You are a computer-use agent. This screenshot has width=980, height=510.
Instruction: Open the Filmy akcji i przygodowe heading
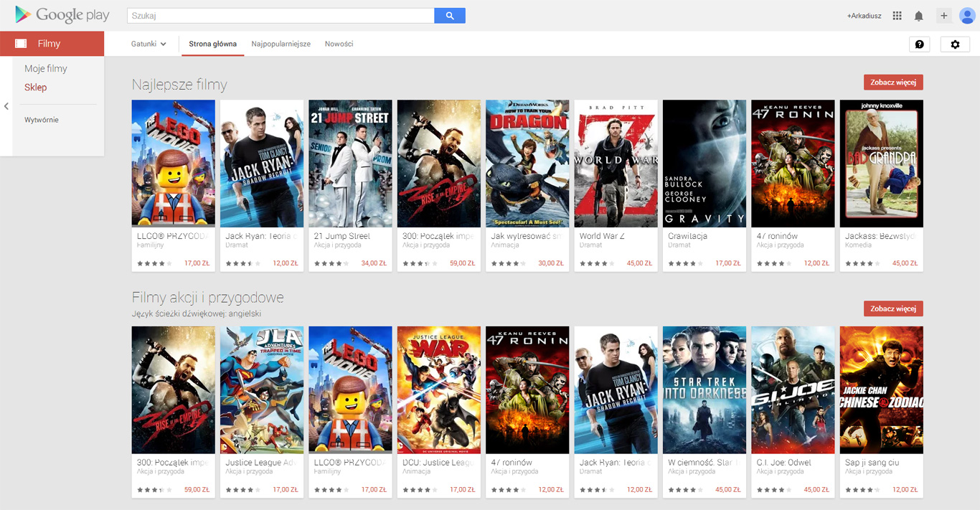pos(208,298)
